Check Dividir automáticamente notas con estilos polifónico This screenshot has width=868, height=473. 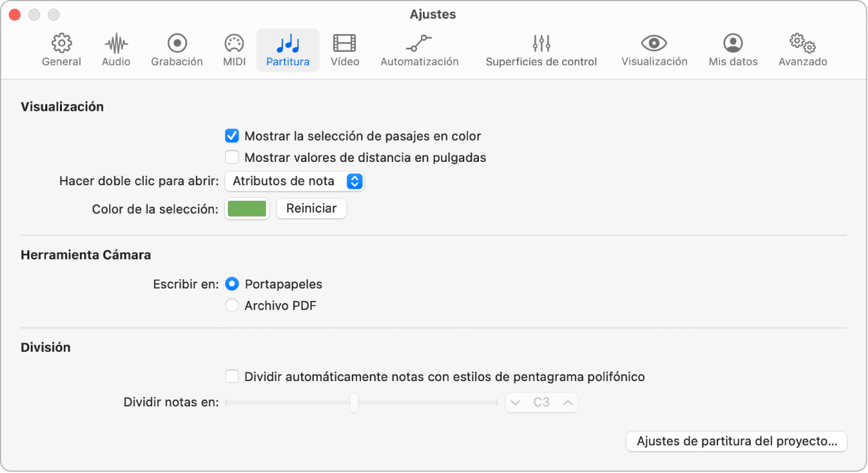pyautogui.click(x=232, y=377)
